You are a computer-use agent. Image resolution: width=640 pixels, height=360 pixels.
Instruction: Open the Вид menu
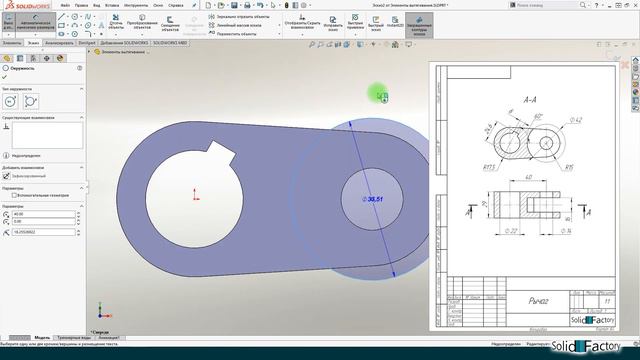[x=97, y=6]
